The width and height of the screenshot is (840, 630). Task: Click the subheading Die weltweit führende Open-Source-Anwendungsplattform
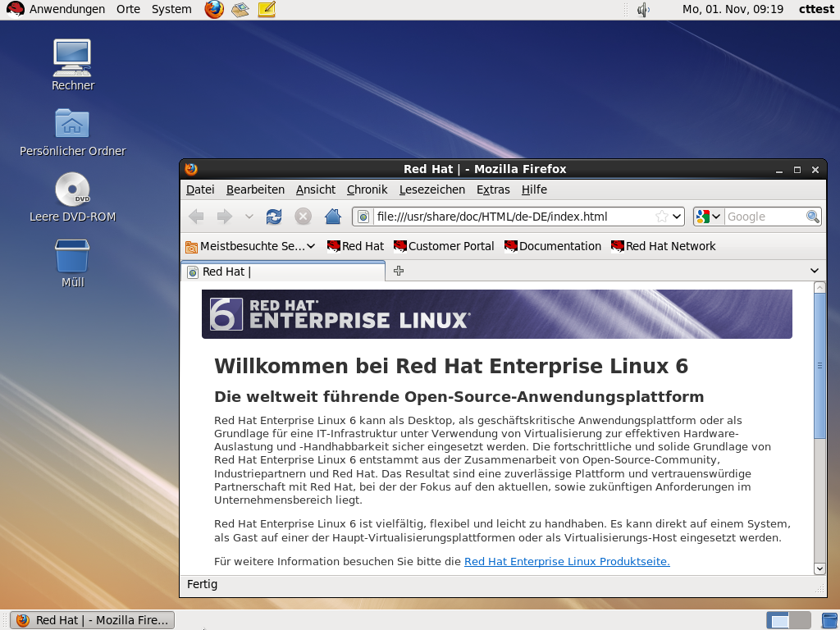459,397
